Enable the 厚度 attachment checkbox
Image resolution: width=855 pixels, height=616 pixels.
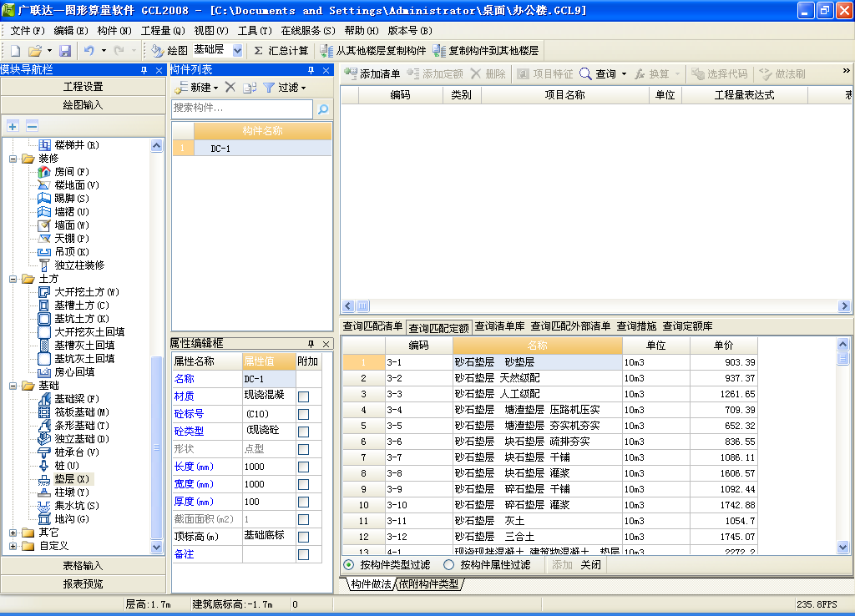coord(304,502)
